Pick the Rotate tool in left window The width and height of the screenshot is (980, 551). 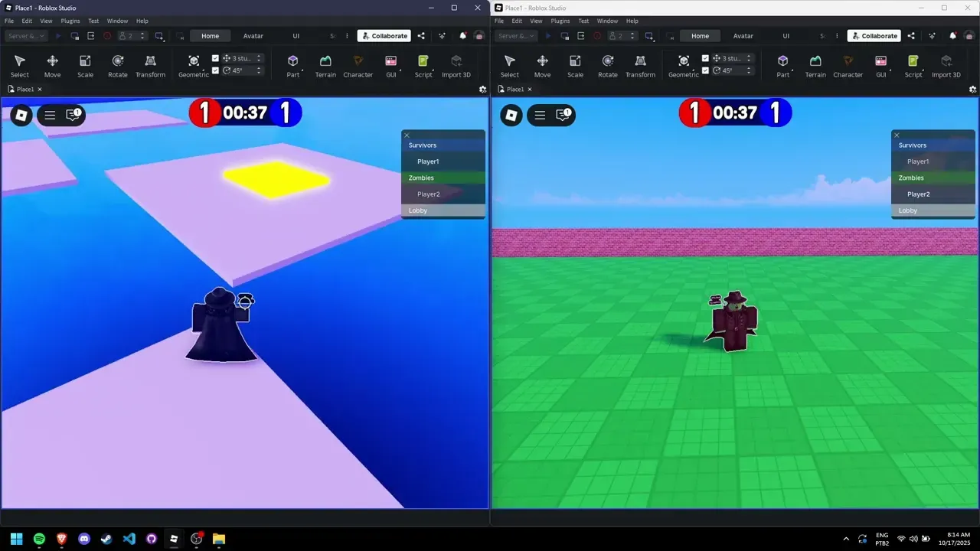tap(118, 66)
